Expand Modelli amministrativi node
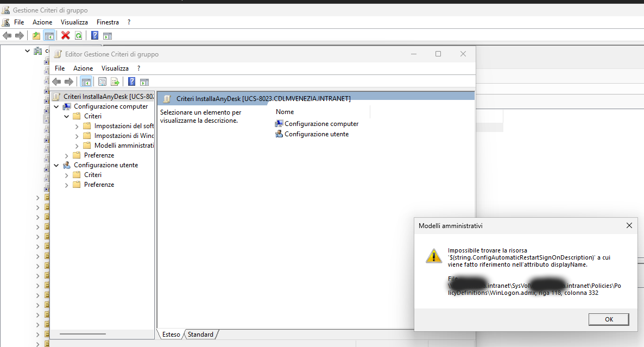 [77, 146]
